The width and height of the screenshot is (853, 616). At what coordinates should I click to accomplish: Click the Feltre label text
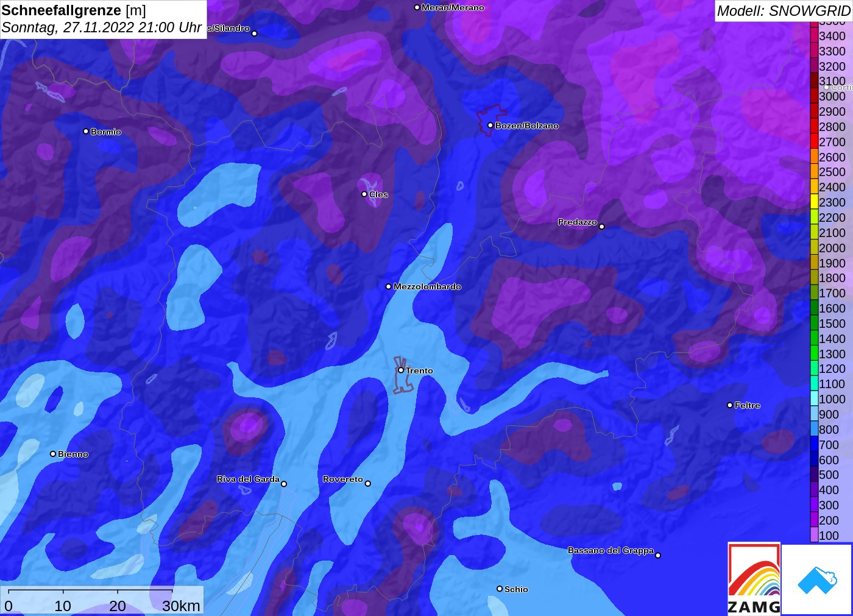click(748, 405)
